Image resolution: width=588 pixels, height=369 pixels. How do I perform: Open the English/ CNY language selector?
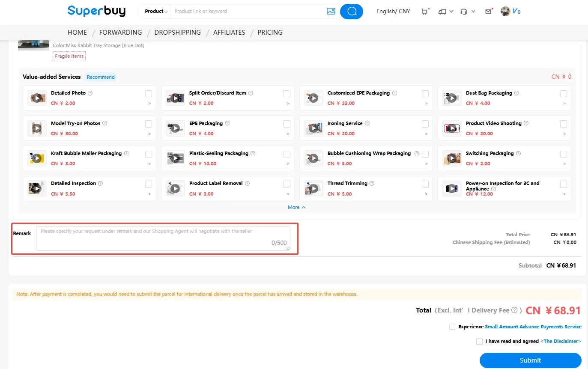[x=393, y=12]
